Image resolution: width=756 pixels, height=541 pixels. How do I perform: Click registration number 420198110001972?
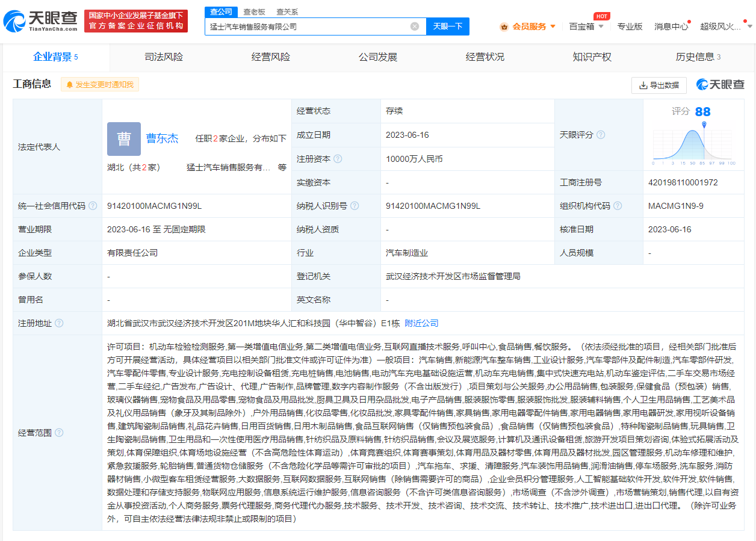(683, 182)
